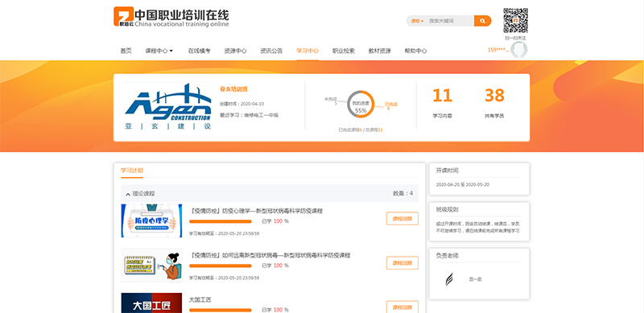This screenshot has height=313, width=644.
Task: Click the 亚玄培训班 class name
Action: (x=233, y=89)
